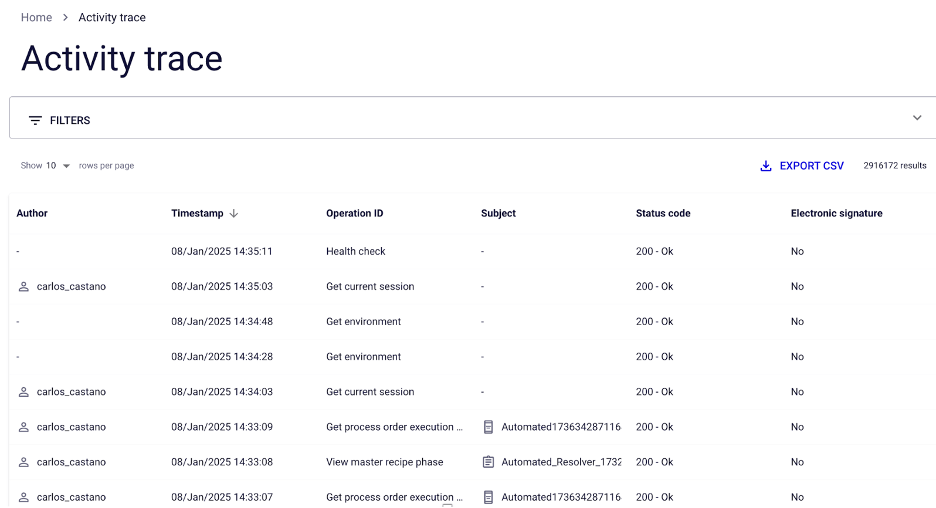Click the sort arrow beside Timestamp
Viewport: 936px width, 508px height.
tap(234, 213)
